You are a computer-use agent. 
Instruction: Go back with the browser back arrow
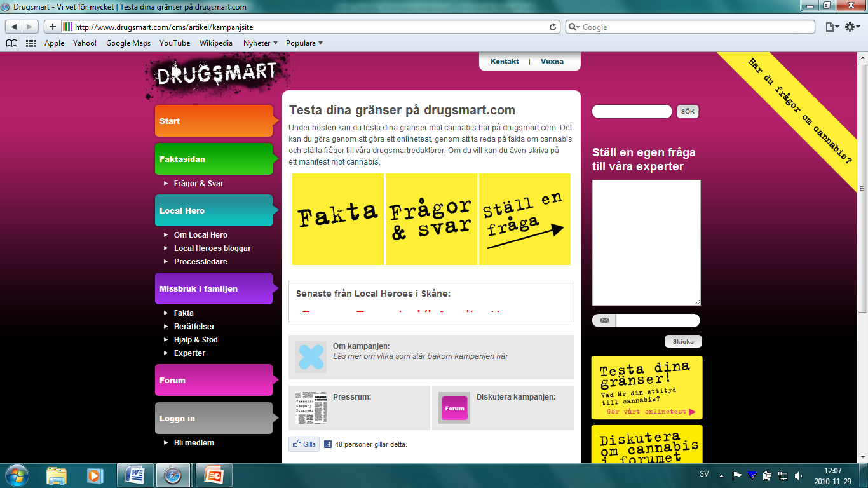tap(13, 27)
